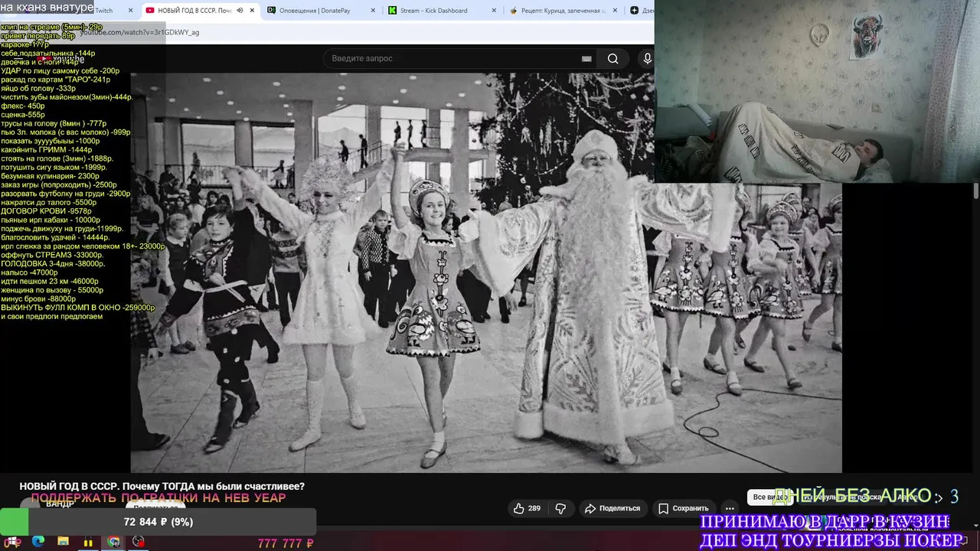Viewport: 980px width, 551px height.
Task: Click the text караоке-177р
Action: (x=24, y=44)
